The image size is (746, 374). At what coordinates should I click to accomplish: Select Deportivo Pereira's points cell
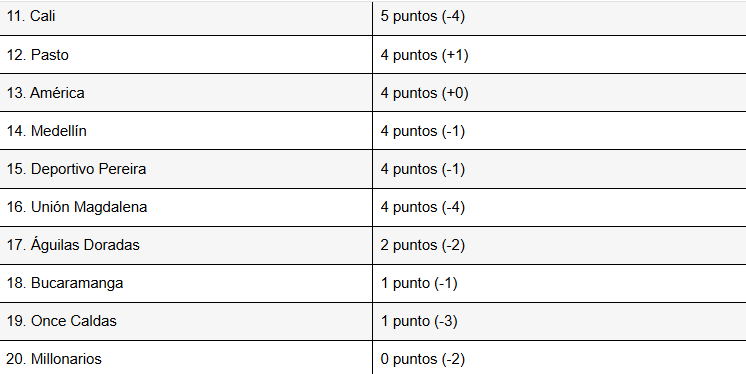click(560, 169)
